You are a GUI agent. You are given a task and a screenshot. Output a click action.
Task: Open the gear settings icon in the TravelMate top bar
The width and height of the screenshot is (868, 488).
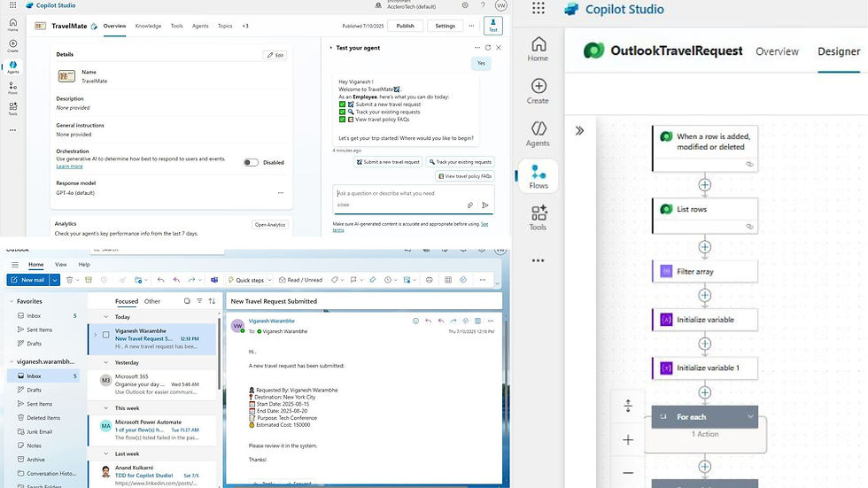[465, 5]
